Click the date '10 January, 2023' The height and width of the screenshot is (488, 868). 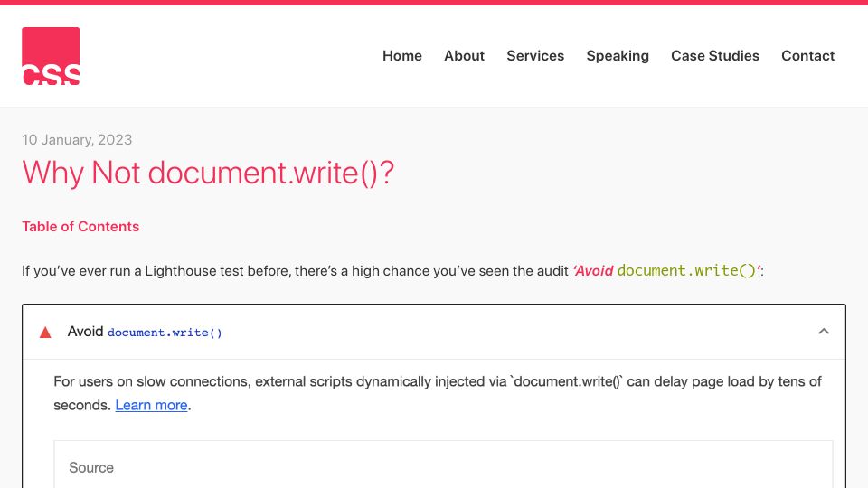click(x=77, y=139)
